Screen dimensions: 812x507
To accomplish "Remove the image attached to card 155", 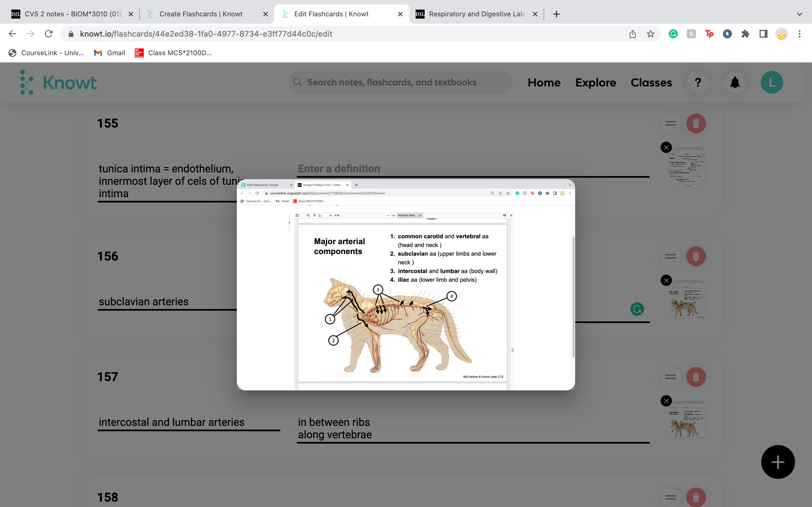I will coord(666,148).
